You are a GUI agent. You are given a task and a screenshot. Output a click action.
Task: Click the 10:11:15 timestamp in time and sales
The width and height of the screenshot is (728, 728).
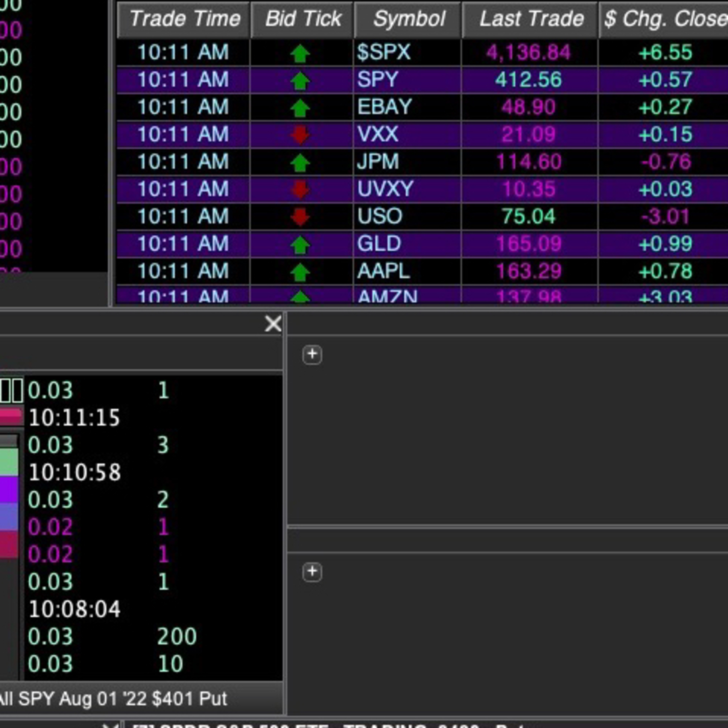tap(74, 418)
